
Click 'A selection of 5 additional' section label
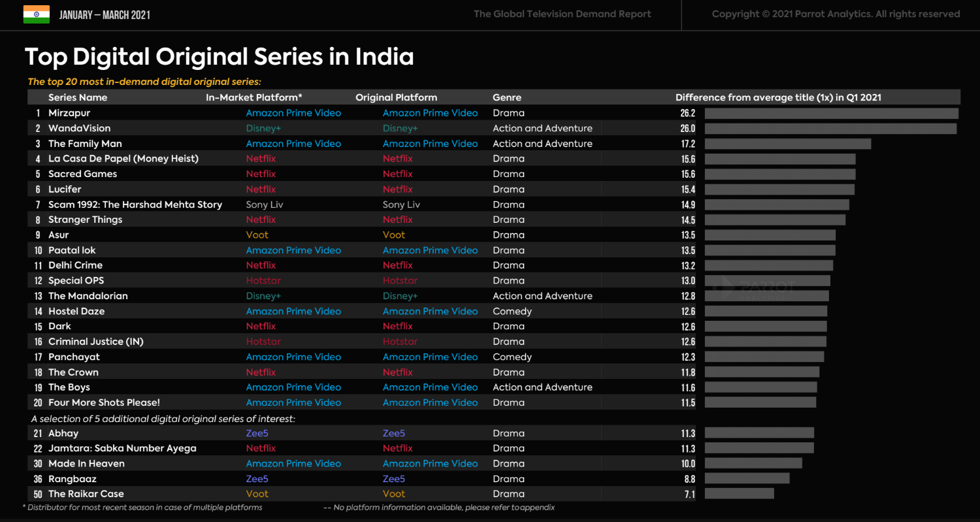(x=163, y=418)
